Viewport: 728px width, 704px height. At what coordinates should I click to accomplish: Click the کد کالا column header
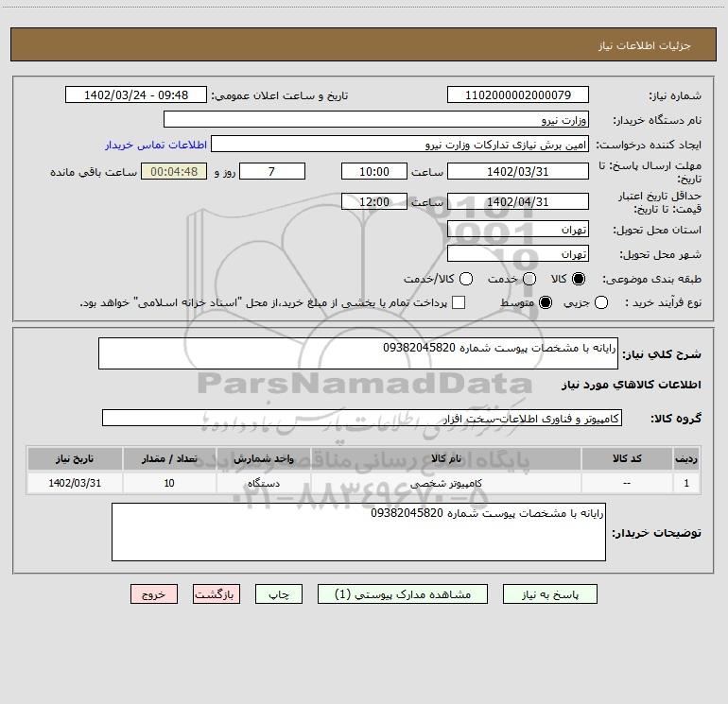pos(627,458)
